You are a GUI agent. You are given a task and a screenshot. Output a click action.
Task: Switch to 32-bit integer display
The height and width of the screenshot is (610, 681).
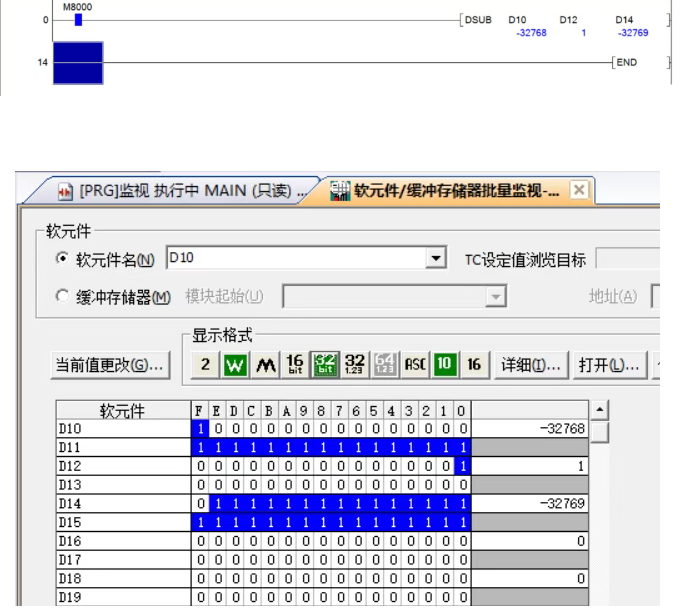(325, 365)
